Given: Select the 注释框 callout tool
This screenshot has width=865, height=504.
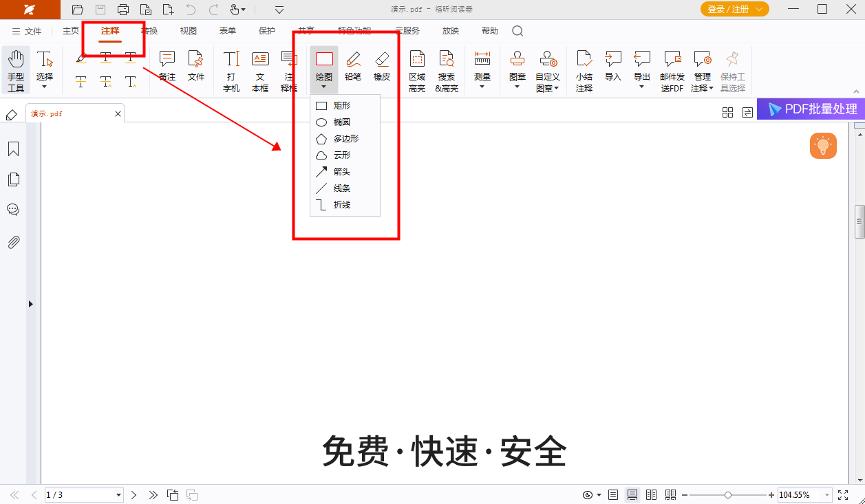Looking at the screenshot, I should click(289, 71).
